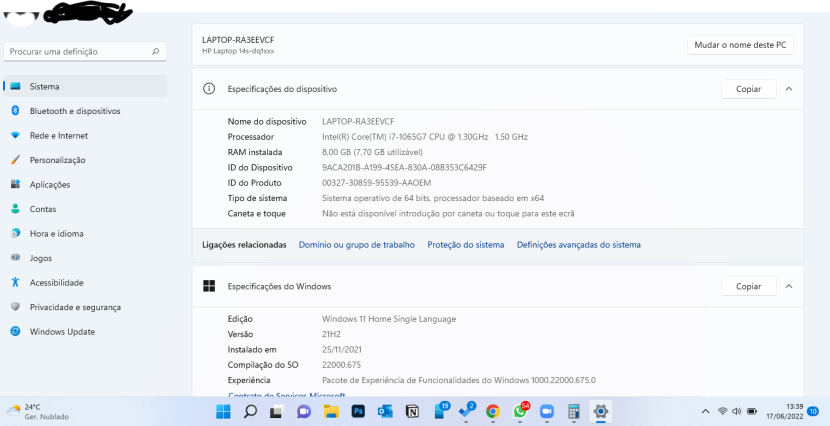830x426 pixels.
Task: Show hidden system tray icons
Action: coord(705,411)
